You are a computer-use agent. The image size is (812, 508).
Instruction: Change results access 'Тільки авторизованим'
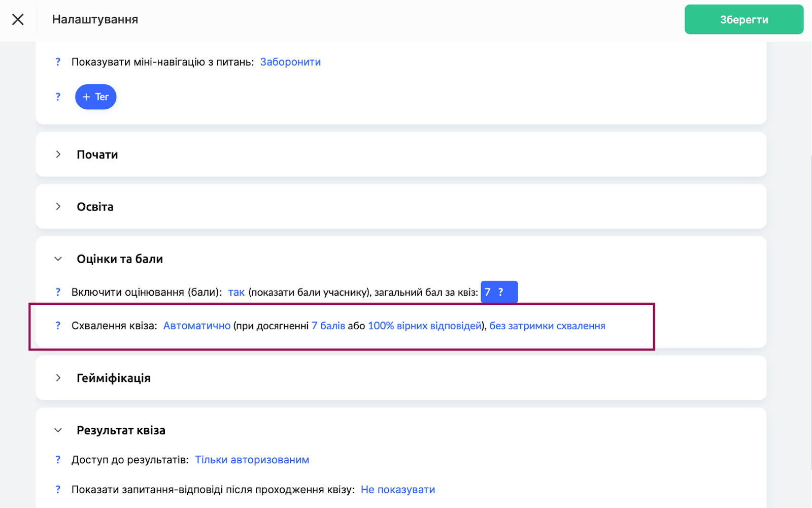pos(252,460)
